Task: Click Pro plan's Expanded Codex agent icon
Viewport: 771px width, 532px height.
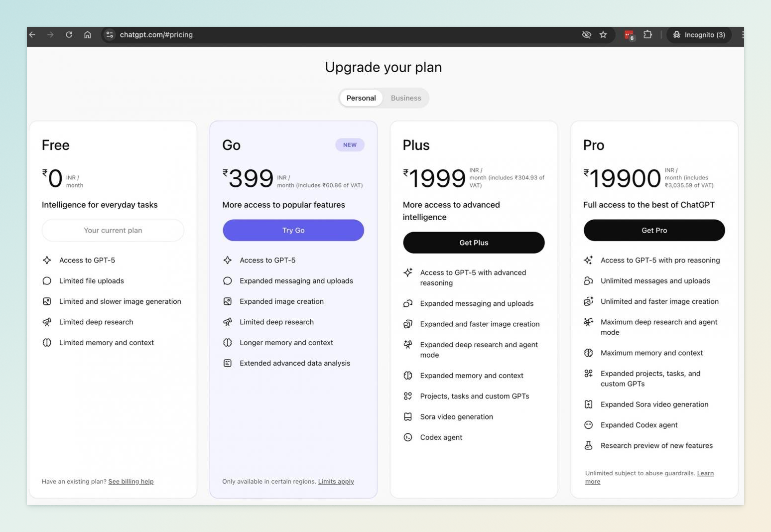Action: (x=588, y=425)
